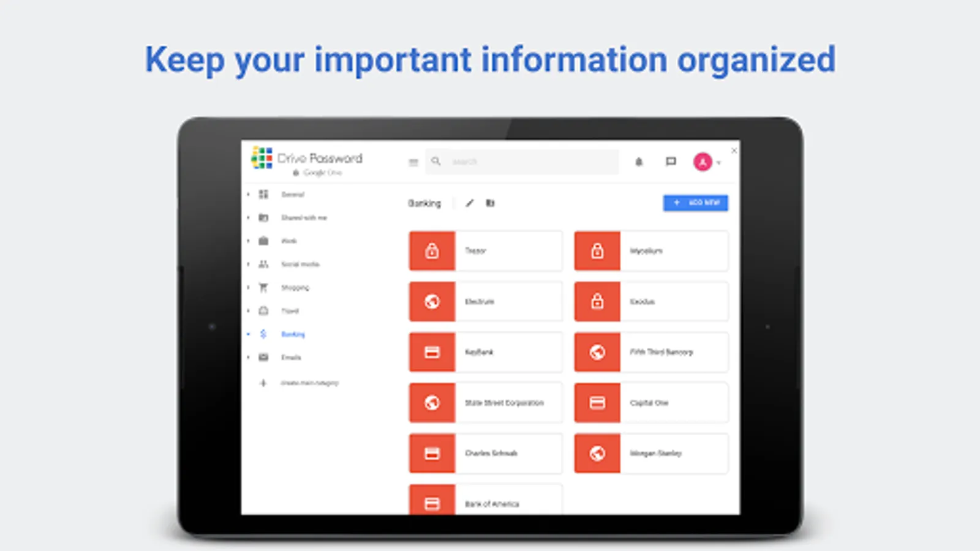Select the Shared with me folder icon
980x551 pixels.
click(263, 217)
